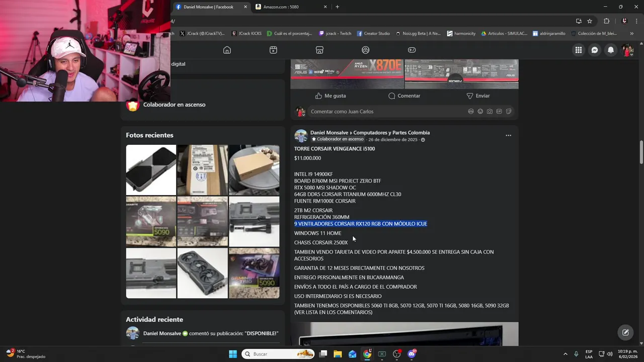Click the page vertical scrollbar thumb

click(x=641, y=152)
